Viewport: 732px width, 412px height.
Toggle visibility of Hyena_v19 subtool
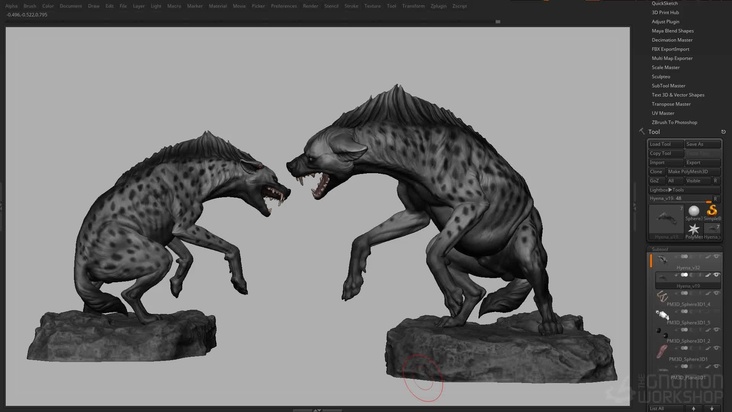(717, 275)
